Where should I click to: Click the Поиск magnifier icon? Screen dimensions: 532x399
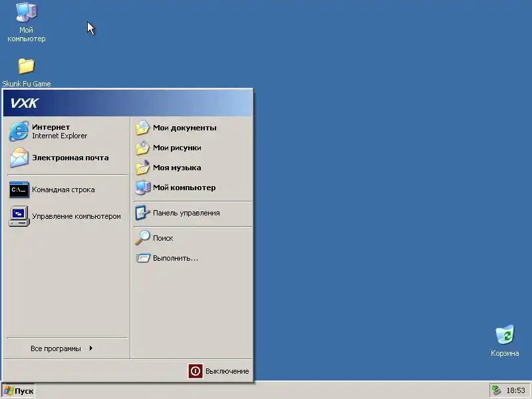click(142, 237)
